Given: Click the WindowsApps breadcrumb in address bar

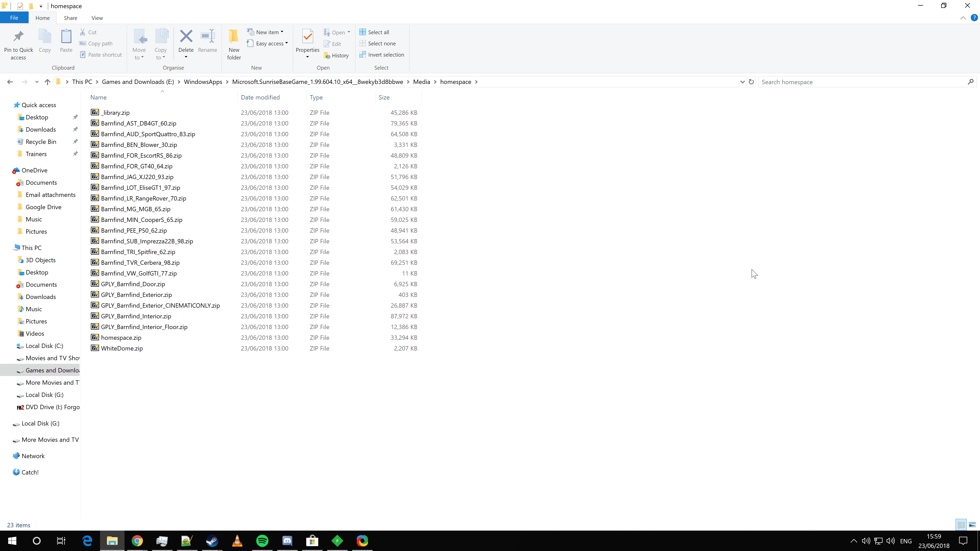Looking at the screenshot, I should click(203, 82).
